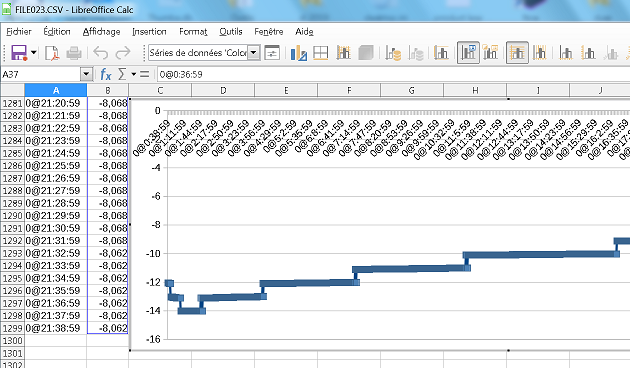Open the Insertion menu
Screen dimensions: 630x368
pos(149,31)
